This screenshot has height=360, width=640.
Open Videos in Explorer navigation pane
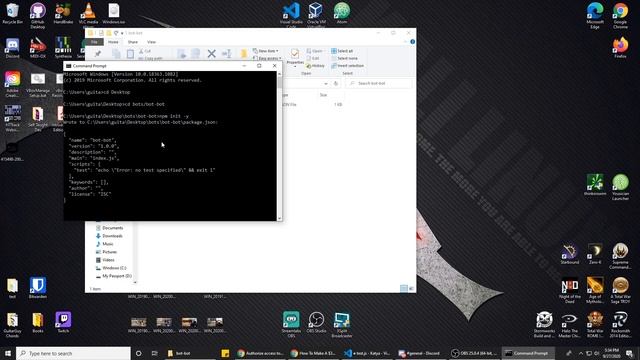pyautogui.click(x=105, y=260)
